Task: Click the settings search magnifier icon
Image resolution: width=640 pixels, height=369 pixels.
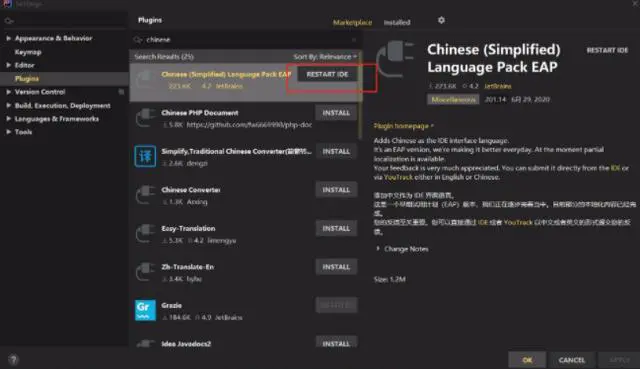Action: (9, 21)
